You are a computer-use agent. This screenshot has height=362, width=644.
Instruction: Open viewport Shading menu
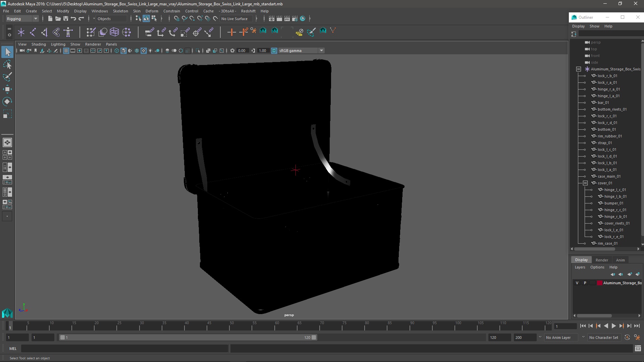[x=39, y=44]
